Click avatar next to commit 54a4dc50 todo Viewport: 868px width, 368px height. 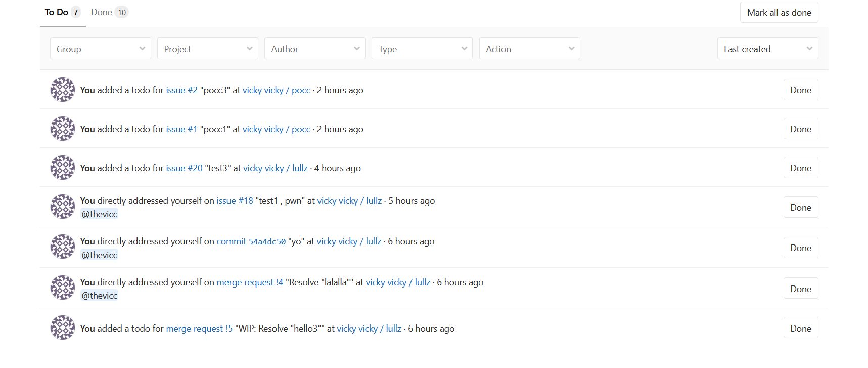coord(63,247)
